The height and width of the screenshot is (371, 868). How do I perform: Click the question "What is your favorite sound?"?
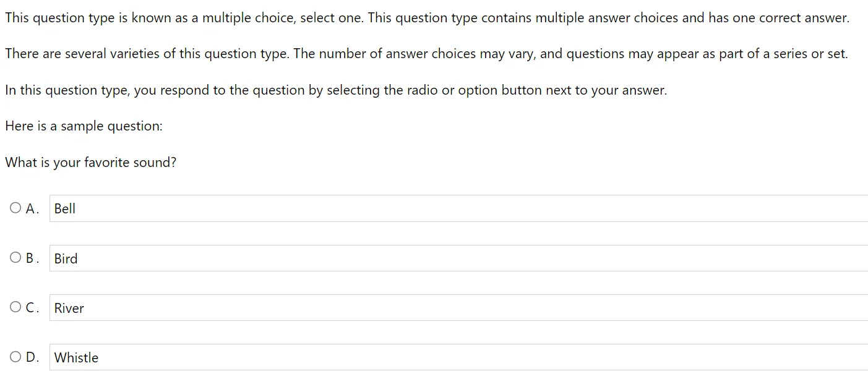90,163
